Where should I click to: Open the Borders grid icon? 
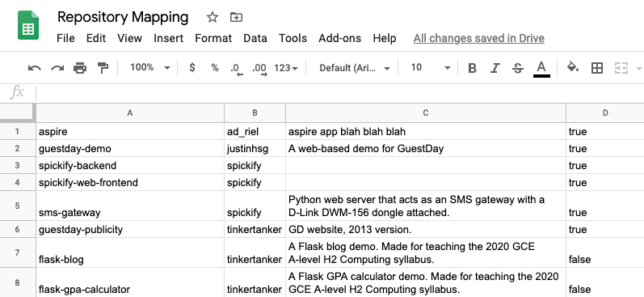point(597,68)
